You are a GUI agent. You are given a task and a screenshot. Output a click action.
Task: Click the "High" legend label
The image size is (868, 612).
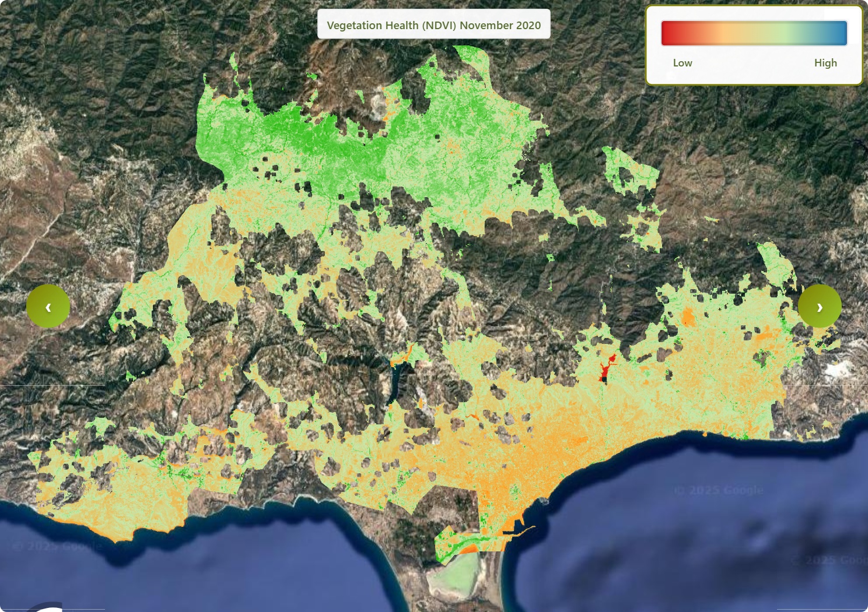(825, 63)
